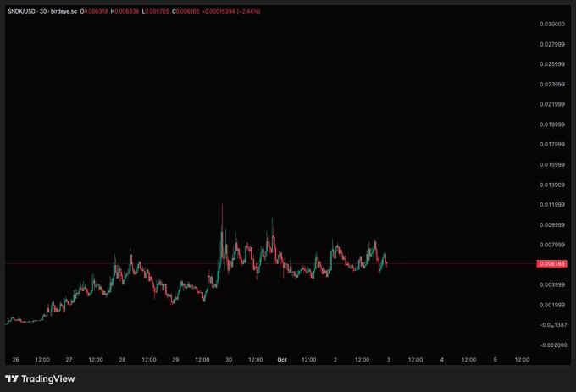Click the 0.013999 price axis label
Viewport: 576px width, 392px height.
tap(552, 185)
